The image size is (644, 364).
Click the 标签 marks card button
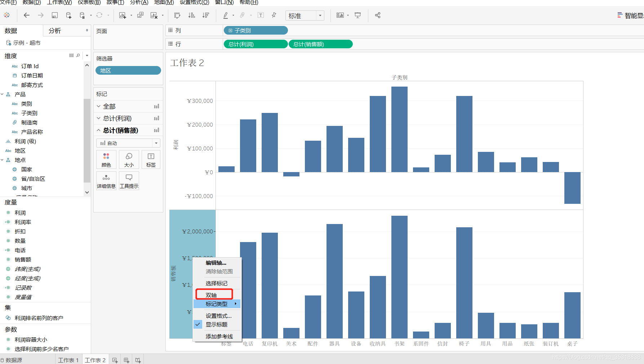click(x=151, y=159)
